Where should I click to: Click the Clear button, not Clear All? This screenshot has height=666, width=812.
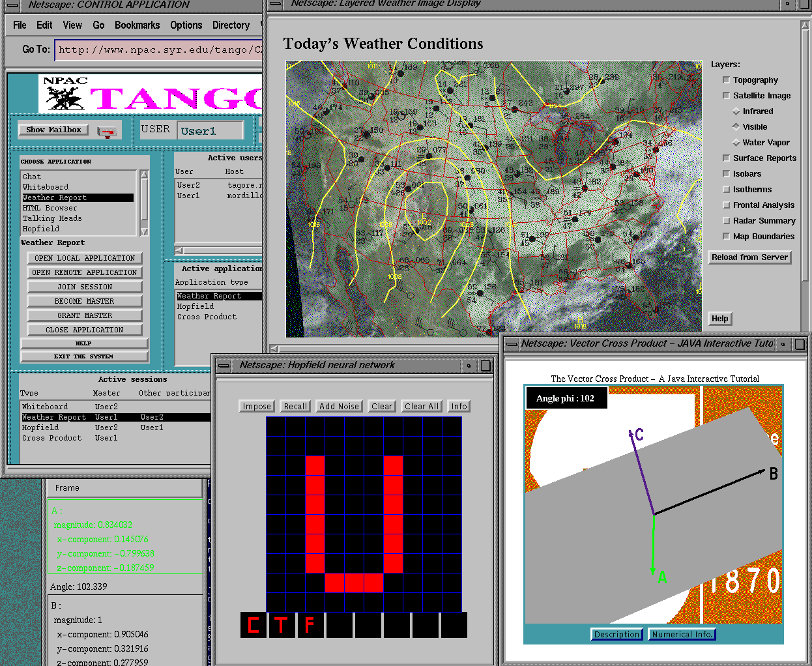click(382, 407)
